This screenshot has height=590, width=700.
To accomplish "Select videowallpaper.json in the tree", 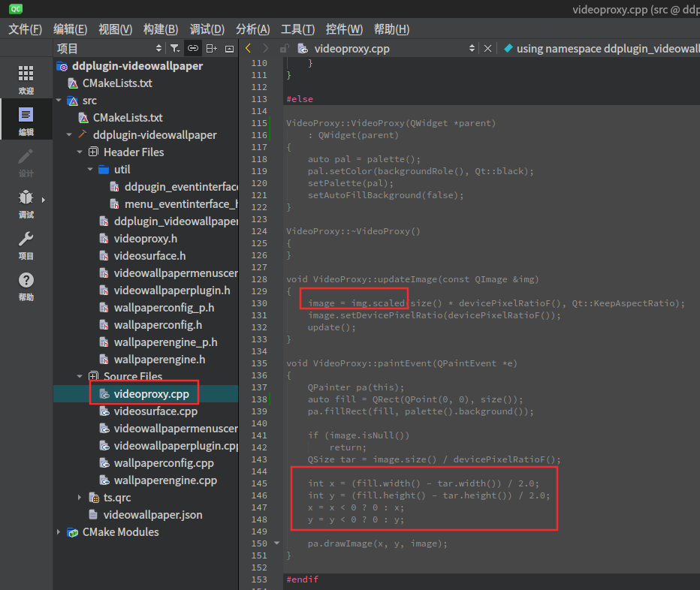I will (152, 515).
